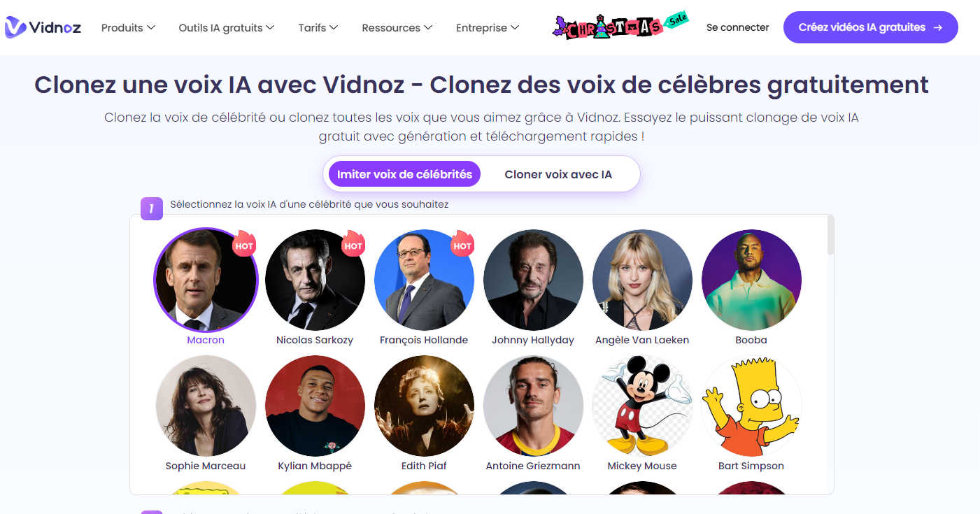980x514 pixels.
Task: Click the HOT badge on François Hollande
Action: pyautogui.click(x=462, y=244)
